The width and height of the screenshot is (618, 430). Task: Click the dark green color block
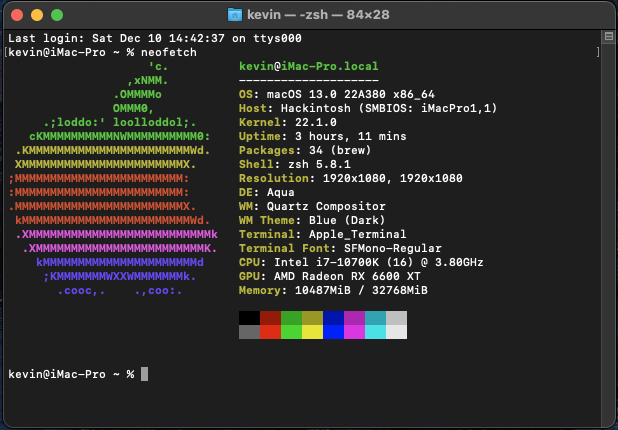(291, 318)
